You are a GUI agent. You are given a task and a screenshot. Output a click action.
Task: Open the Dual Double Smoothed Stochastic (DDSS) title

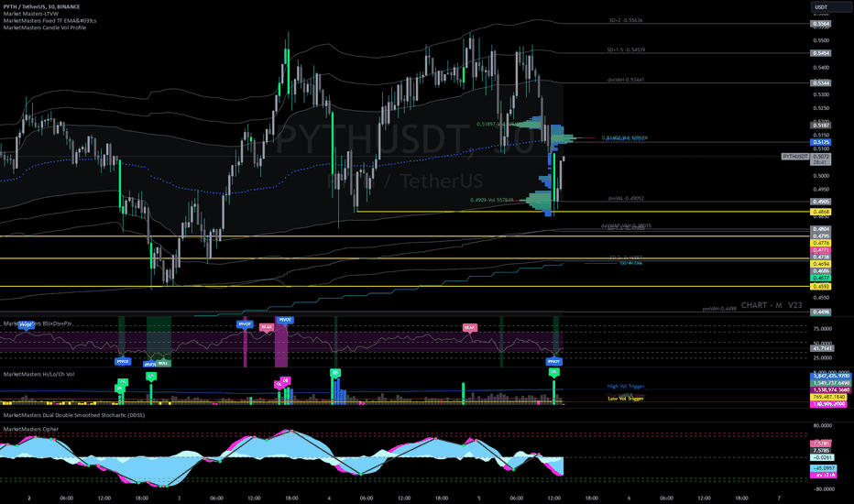coord(74,415)
